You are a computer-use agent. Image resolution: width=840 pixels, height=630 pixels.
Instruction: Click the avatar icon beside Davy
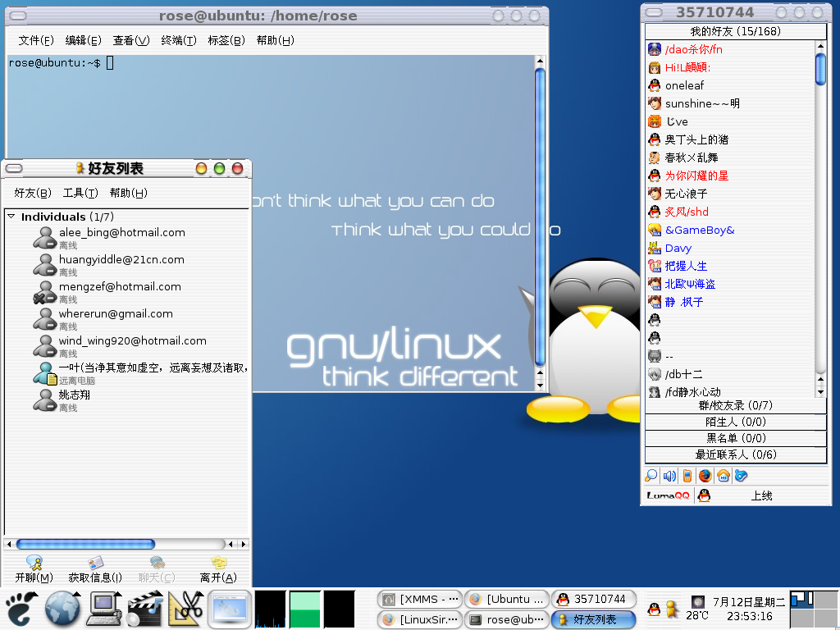(x=654, y=248)
